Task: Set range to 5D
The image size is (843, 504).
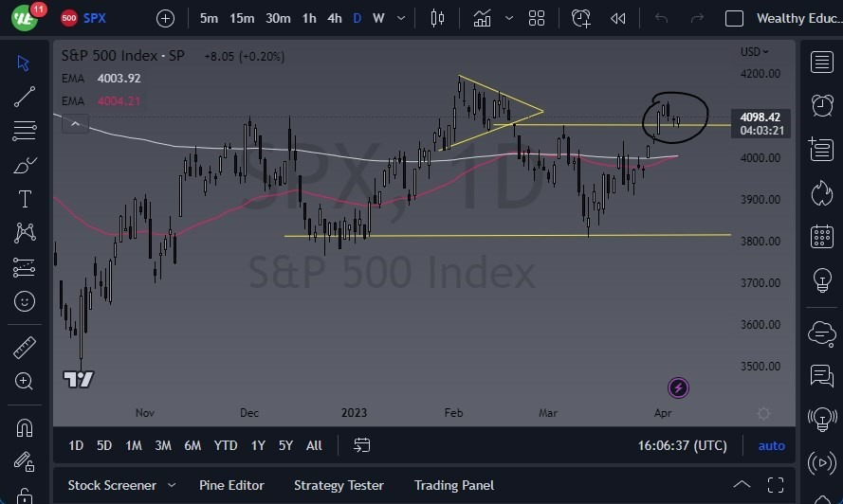Action: (x=103, y=445)
